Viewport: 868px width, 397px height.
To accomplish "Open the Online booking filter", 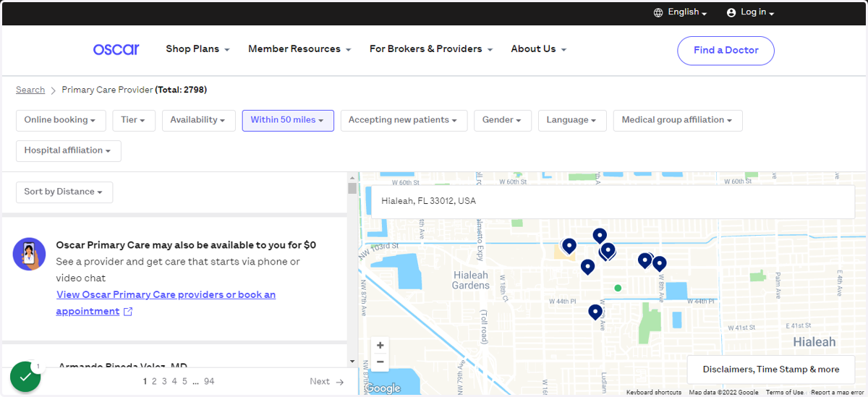I will click(61, 120).
